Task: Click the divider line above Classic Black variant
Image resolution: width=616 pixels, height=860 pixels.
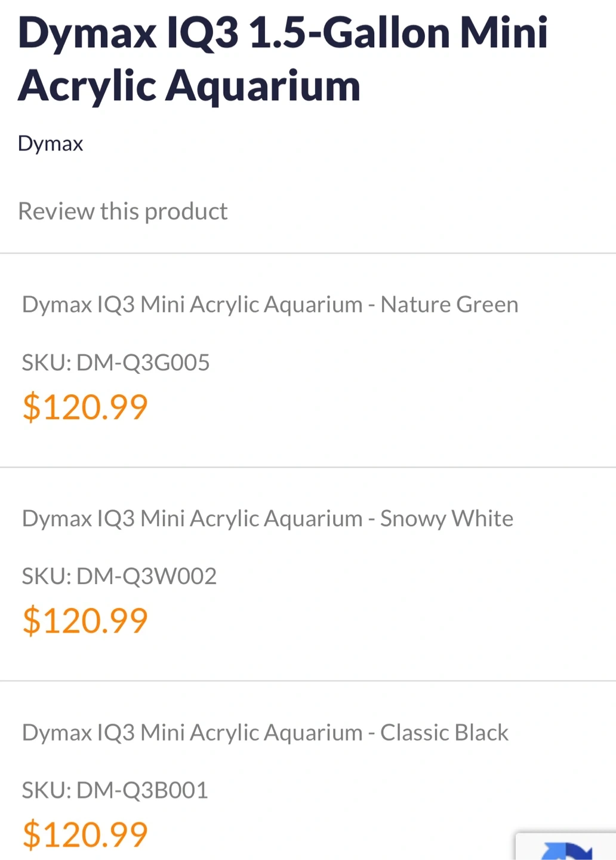Action: pyautogui.click(x=308, y=681)
